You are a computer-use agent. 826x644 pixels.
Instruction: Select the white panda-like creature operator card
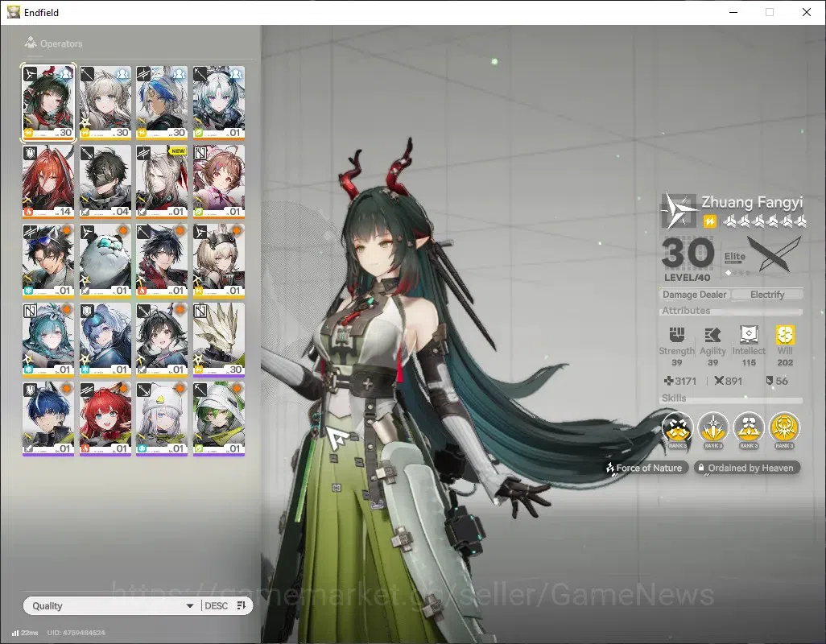(105, 261)
